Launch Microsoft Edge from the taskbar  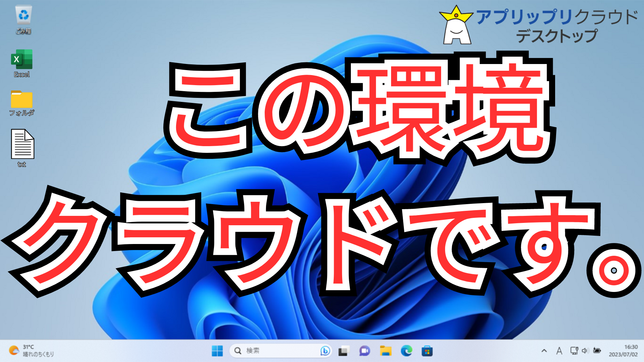pos(406,351)
